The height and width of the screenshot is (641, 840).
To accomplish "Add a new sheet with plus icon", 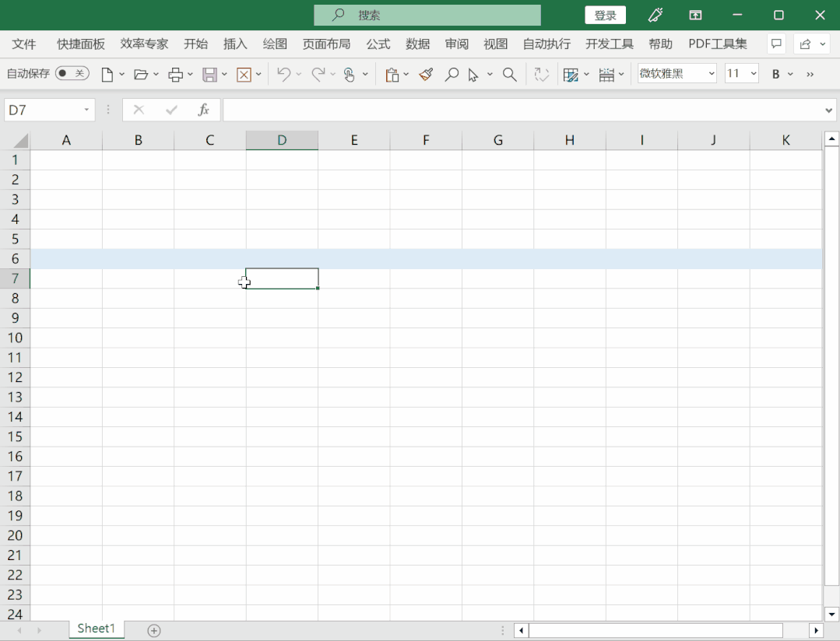I will (x=154, y=630).
